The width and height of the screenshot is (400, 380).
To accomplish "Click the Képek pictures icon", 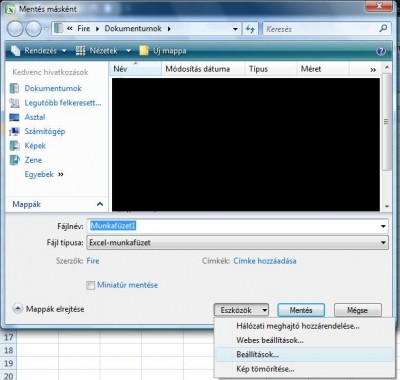I will (x=14, y=146).
